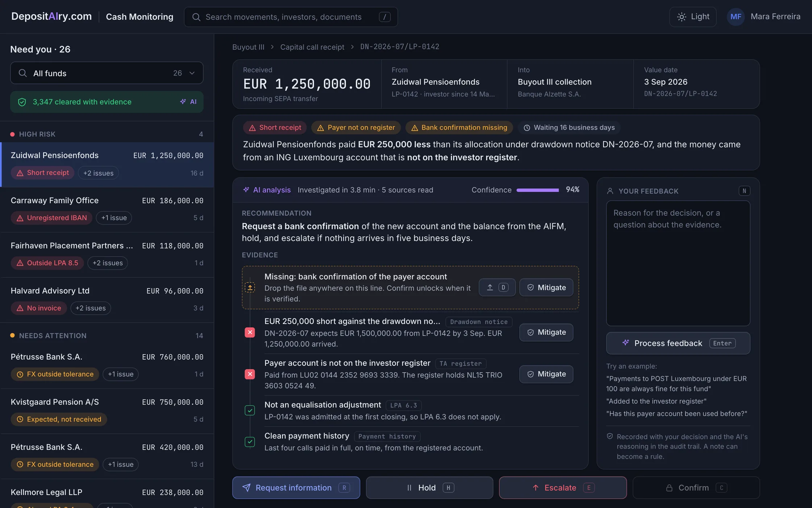Mitigate the payer account not on register item
This screenshot has width=812, height=508.
[546, 374]
